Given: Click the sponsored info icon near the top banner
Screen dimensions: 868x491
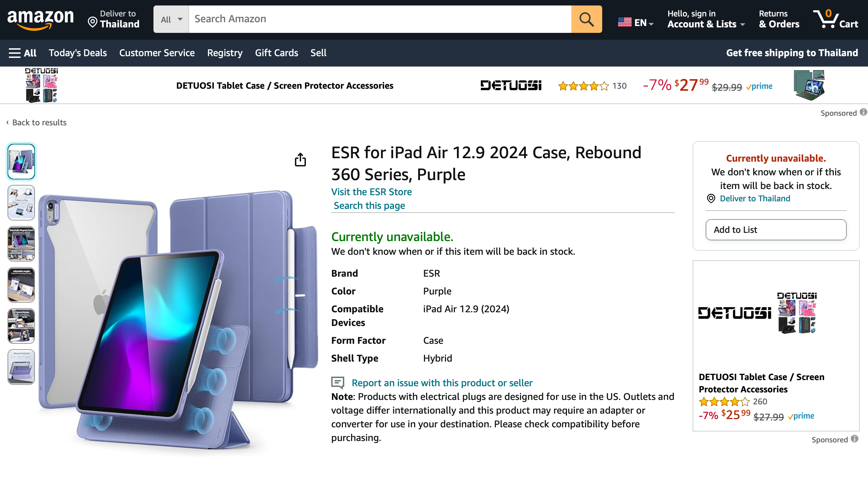Looking at the screenshot, I should pos(864,112).
